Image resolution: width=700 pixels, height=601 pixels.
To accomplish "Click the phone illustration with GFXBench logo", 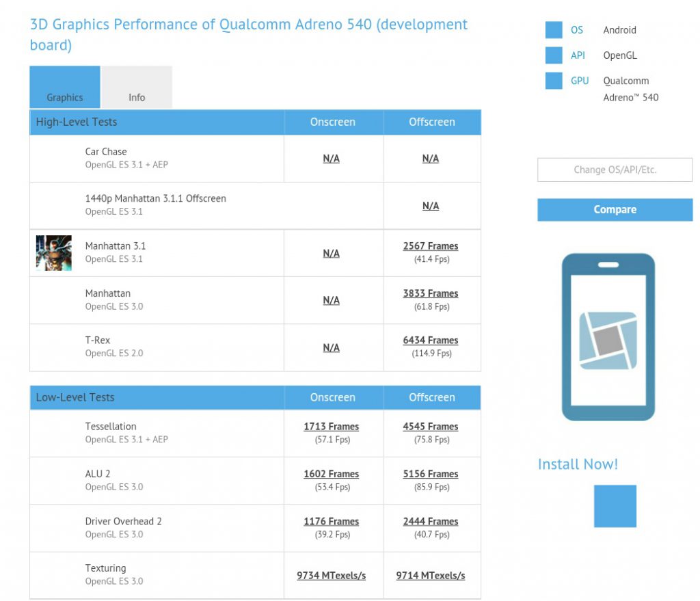I will point(608,337).
